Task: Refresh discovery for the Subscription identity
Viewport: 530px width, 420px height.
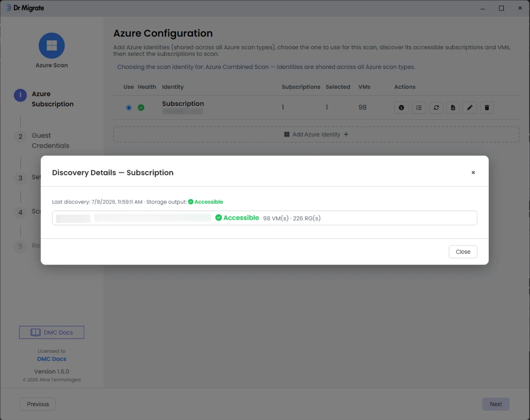Action: [436, 108]
